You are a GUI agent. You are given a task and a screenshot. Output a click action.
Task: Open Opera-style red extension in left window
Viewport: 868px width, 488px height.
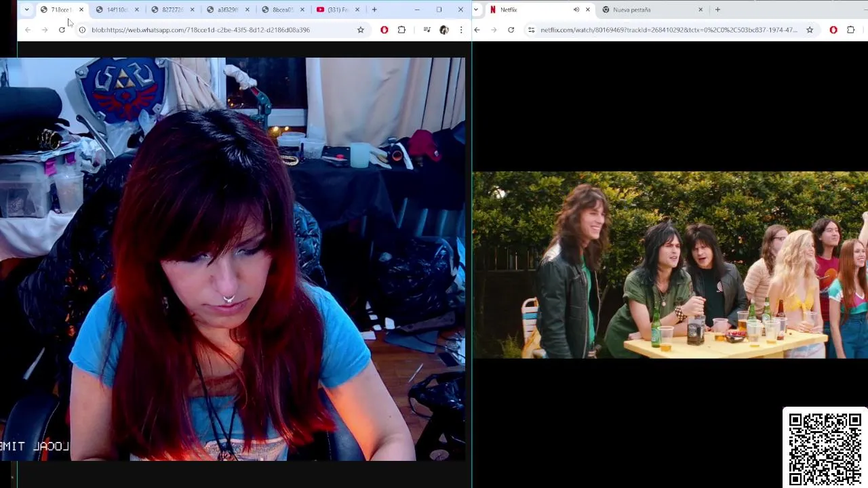384,30
